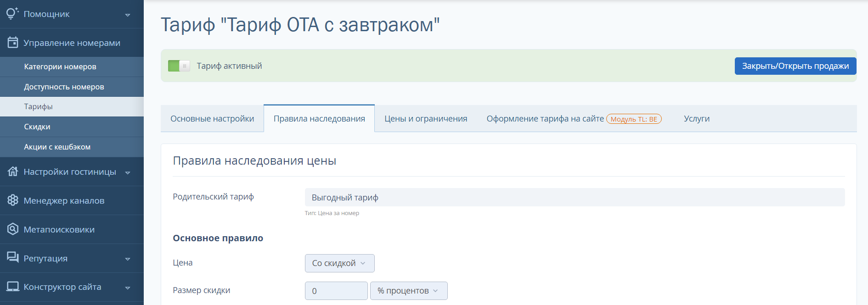Click the flower icon for Менеджер каналов
This screenshot has width=868, height=305.
pos(13,200)
